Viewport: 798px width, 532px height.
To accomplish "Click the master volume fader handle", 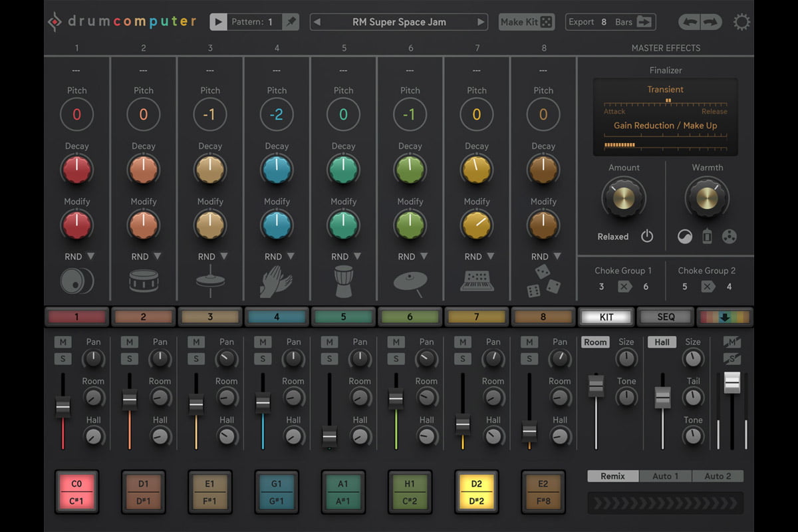I will [x=731, y=382].
